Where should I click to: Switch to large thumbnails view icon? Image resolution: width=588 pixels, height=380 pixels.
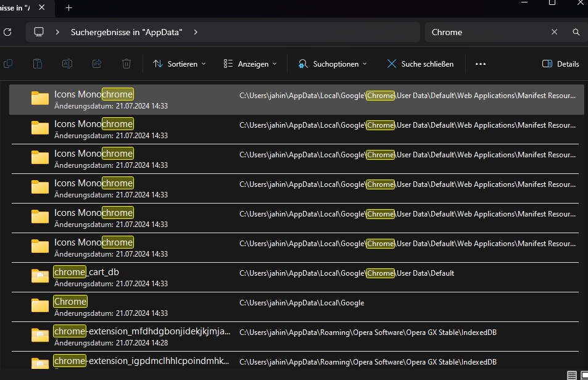point(584,375)
